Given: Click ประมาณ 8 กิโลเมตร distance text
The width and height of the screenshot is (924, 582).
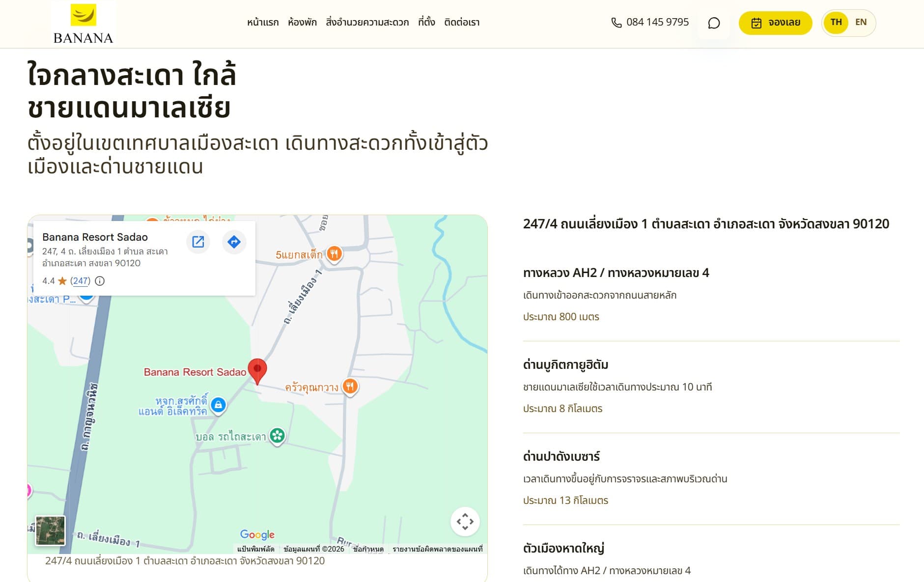Looking at the screenshot, I should [562, 409].
